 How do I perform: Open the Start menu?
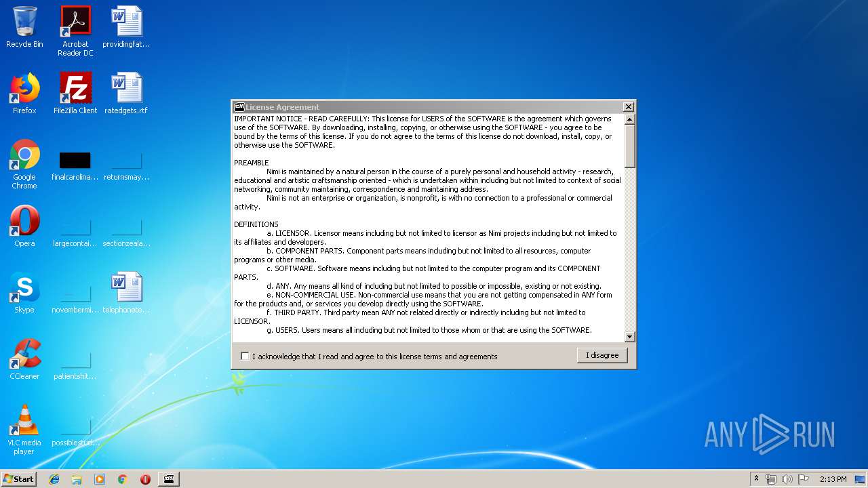[18, 479]
